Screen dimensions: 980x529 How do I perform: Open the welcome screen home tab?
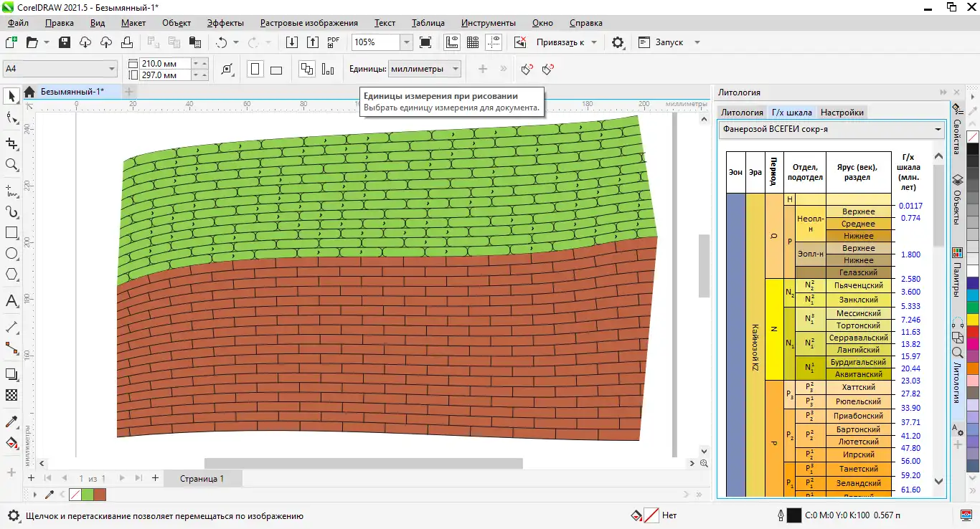[x=29, y=92]
